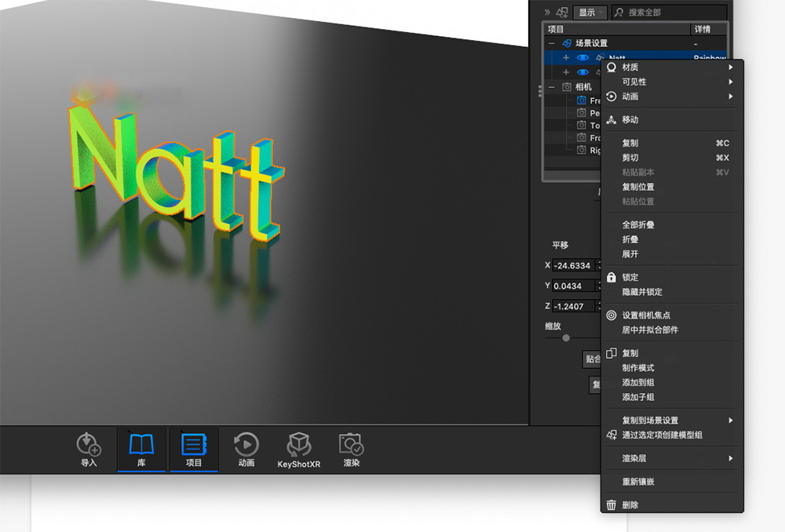Click the add model set icon beside 显示

coord(562,13)
